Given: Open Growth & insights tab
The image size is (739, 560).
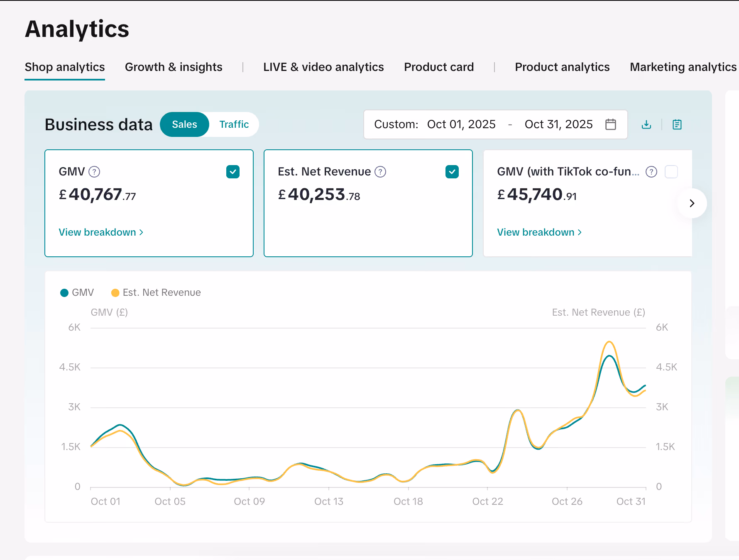Looking at the screenshot, I should (x=174, y=67).
